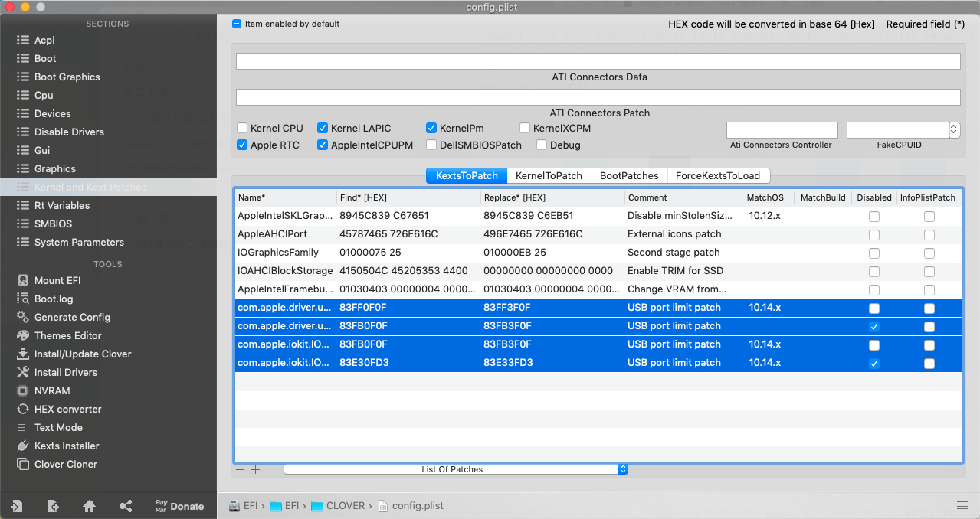Screen dimensions: 980x519
Task: Click the share icon in bottom toolbar
Action: pos(126,506)
